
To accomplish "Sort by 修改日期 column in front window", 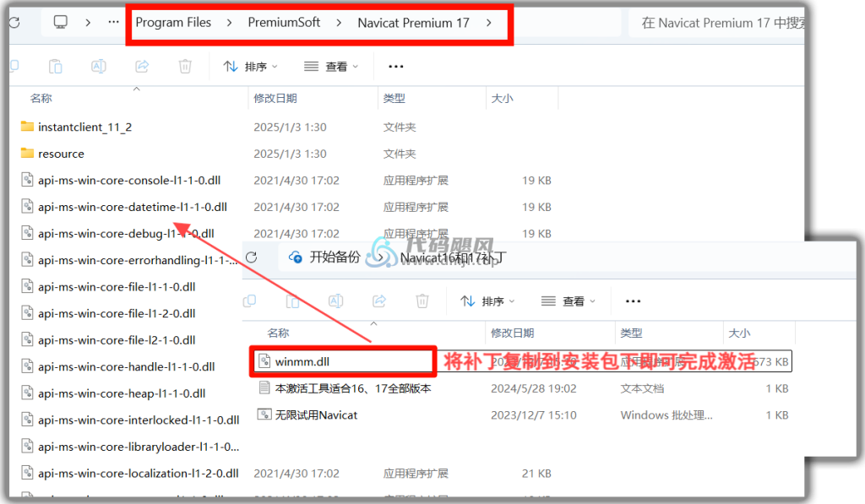I will click(513, 333).
